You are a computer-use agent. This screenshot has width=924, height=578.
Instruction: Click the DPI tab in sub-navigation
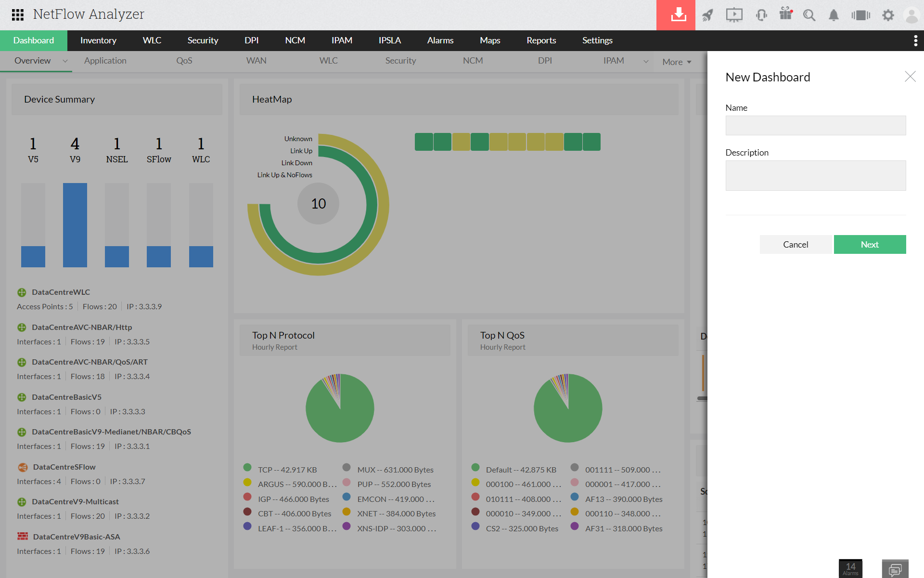(546, 61)
